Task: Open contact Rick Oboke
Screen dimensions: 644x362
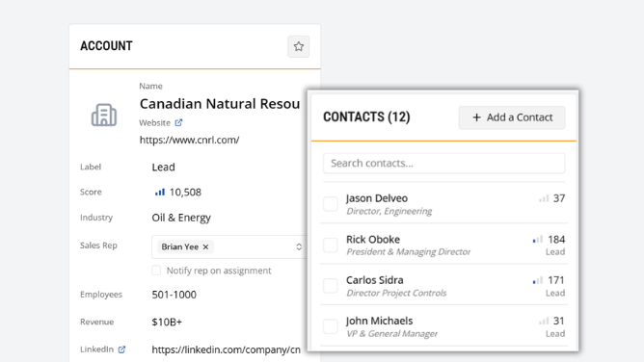Action: coord(373,240)
